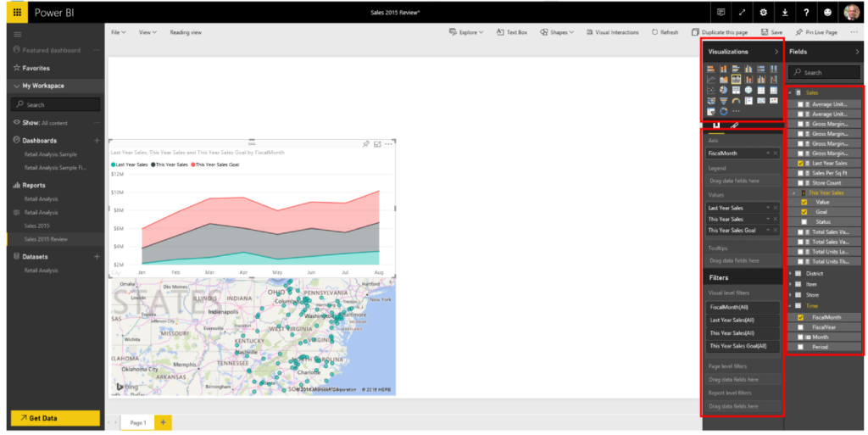Open the user profile picture

click(x=851, y=12)
